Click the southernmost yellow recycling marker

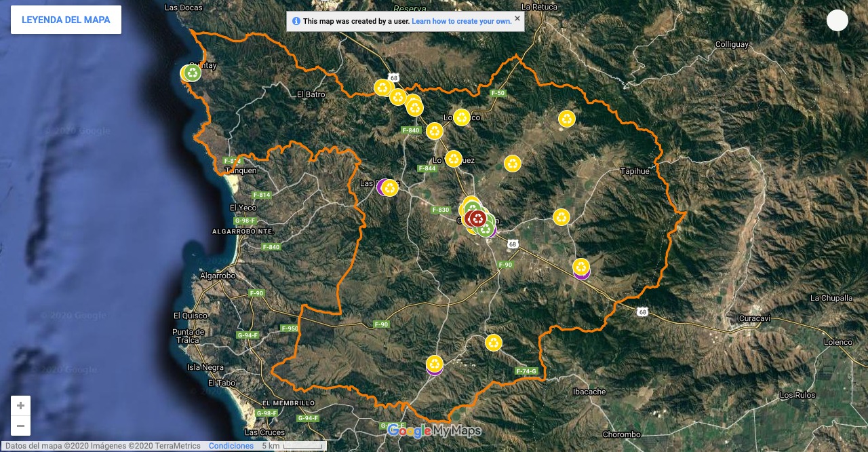(435, 363)
